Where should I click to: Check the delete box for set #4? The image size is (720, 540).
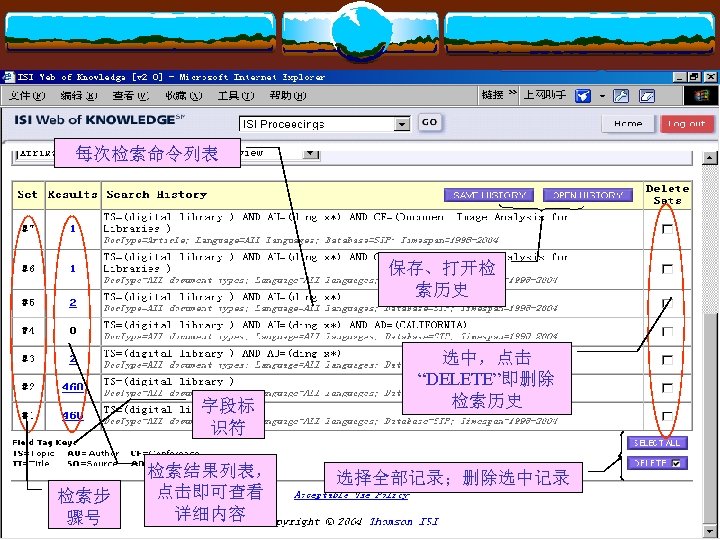pos(667,331)
